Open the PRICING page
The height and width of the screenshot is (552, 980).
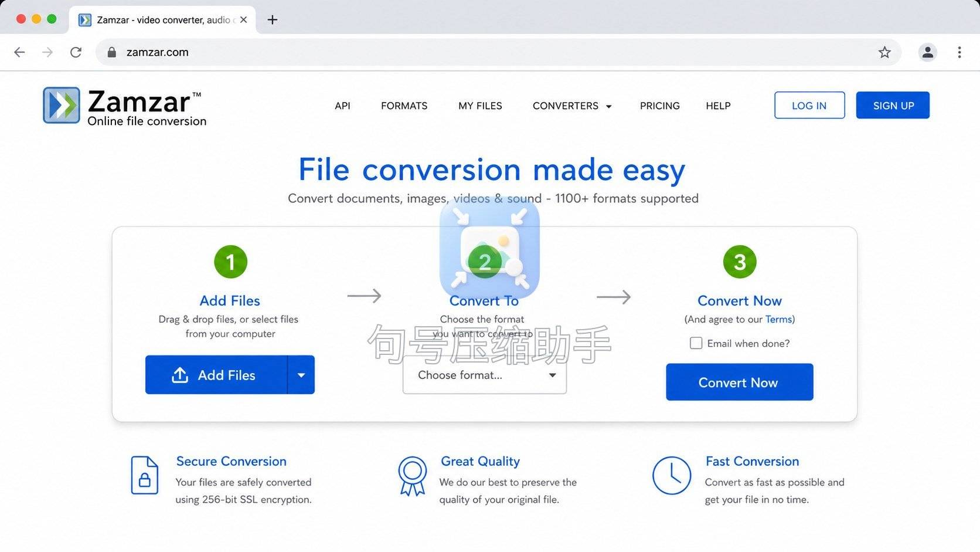click(x=659, y=106)
